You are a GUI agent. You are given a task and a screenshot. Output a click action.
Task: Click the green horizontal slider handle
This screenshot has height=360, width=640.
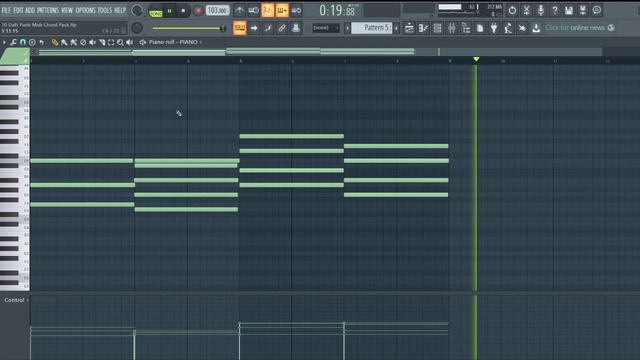point(223,28)
